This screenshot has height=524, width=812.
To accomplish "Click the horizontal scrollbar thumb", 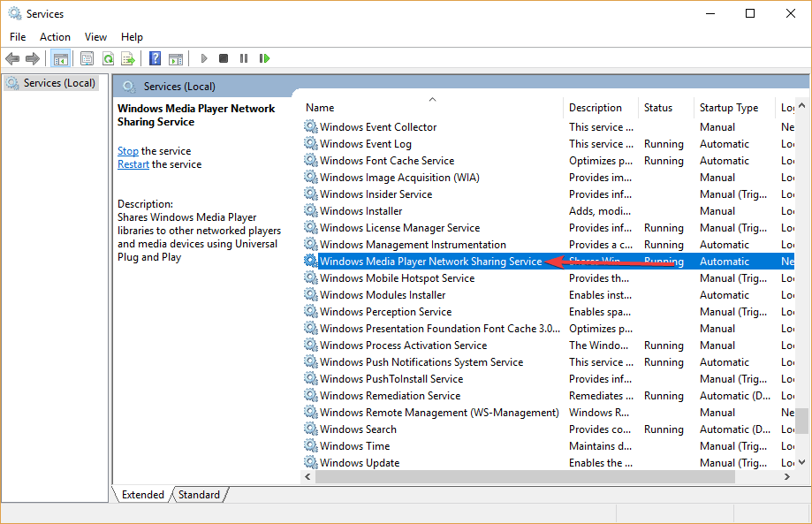I will point(525,476).
